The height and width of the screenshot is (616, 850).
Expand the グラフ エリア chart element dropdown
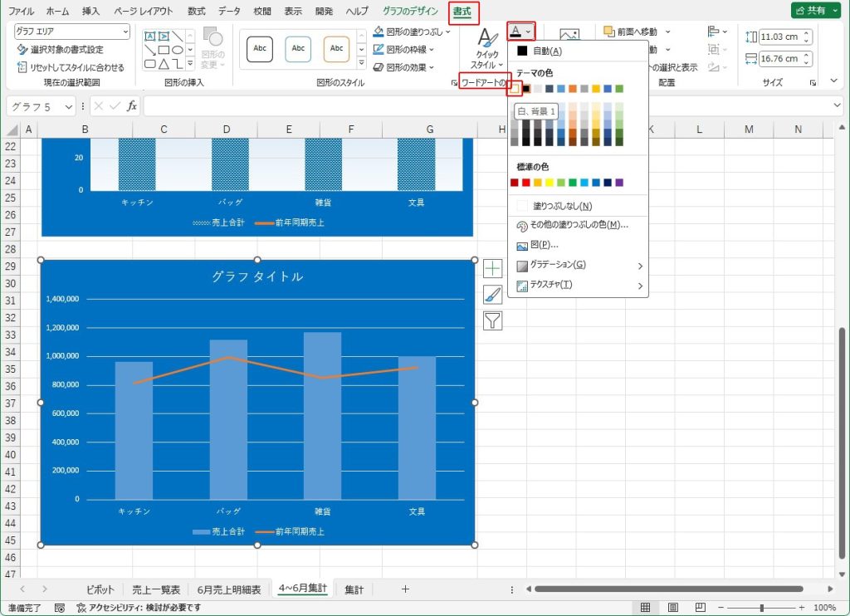(x=125, y=32)
